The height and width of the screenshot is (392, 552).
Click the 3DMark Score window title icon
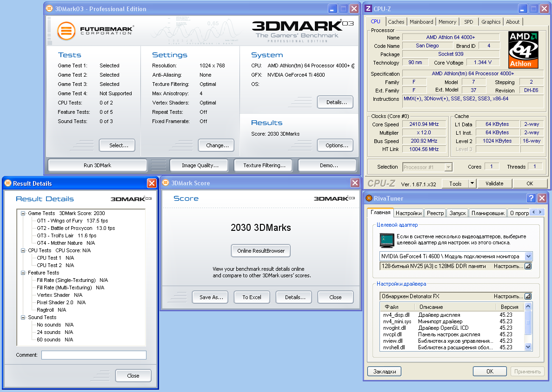pyautogui.click(x=166, y=183)
